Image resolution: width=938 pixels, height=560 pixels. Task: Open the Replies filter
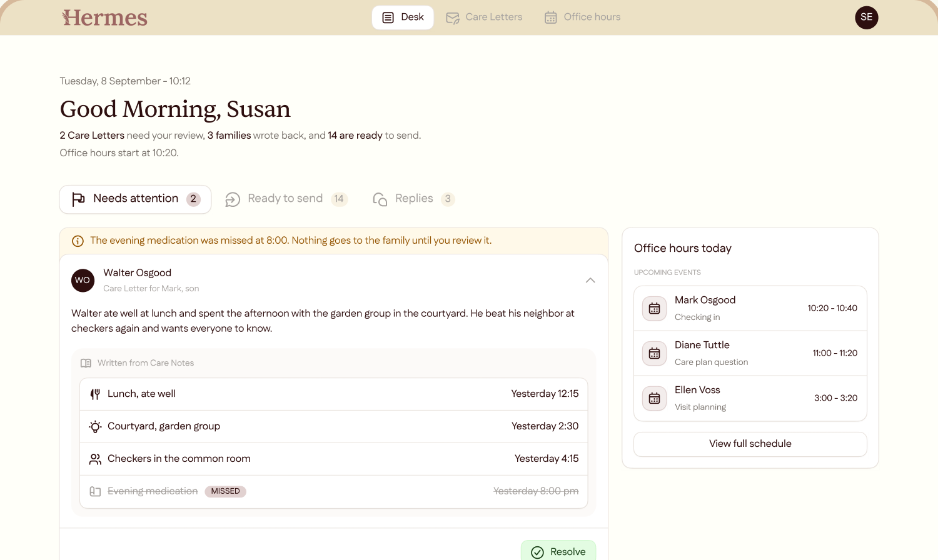point(413,199)
